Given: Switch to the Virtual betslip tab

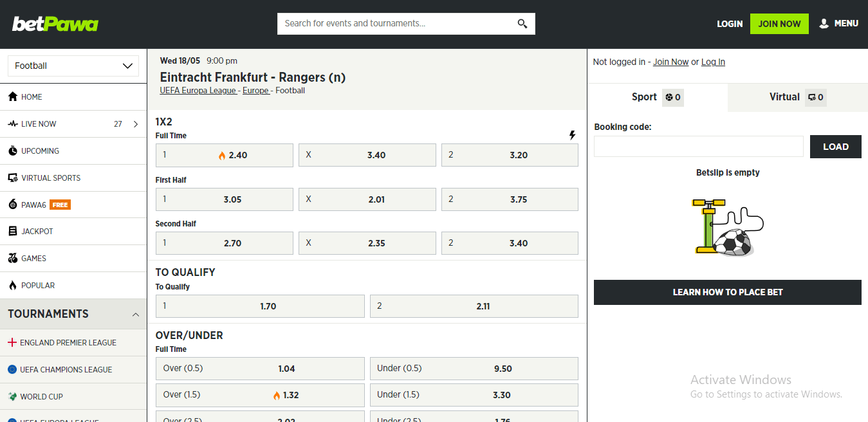Looking at the screenshot, I should [x=798, y=97].
